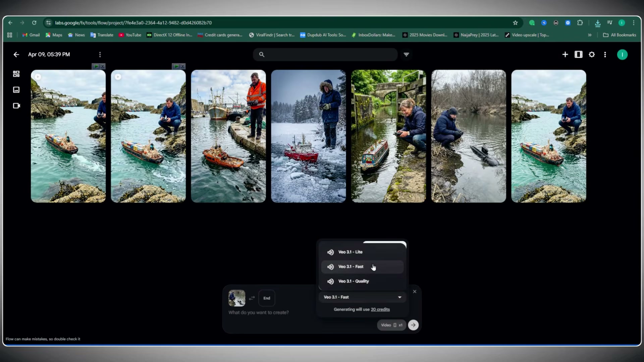Image resolution: width=644 pixels, height=362 pixels.
Task: Navigate back in the browser
Action: tap(10, 23)
